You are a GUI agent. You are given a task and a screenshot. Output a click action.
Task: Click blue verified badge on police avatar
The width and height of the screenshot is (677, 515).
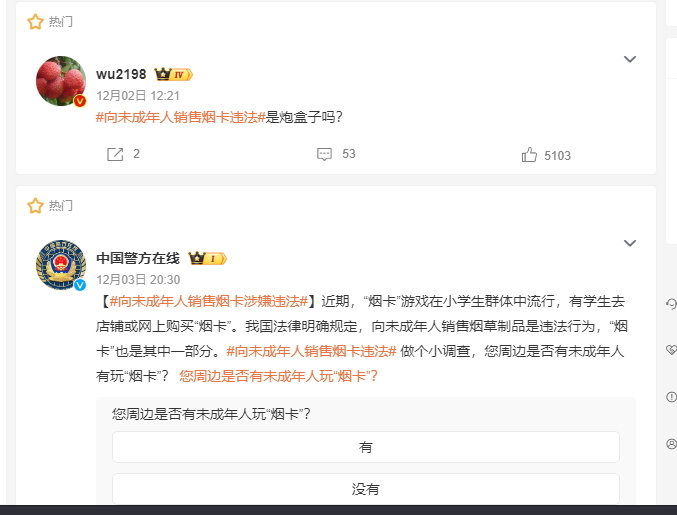tap(80, 285)
